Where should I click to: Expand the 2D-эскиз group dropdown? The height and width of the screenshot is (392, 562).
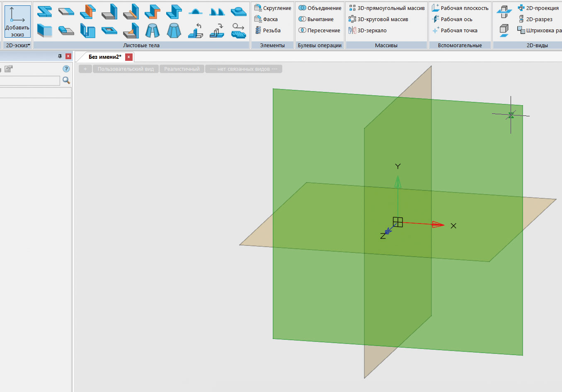[18, 45]
